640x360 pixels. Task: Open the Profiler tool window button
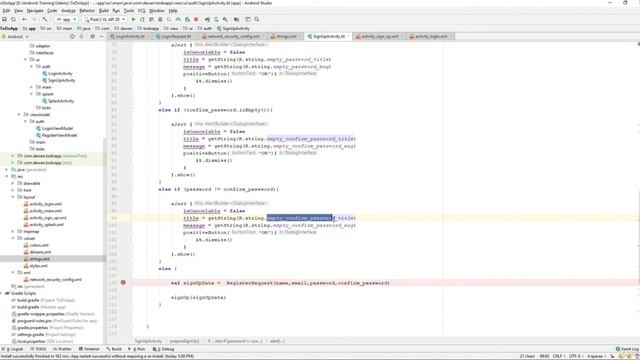[x=62, y=349]
